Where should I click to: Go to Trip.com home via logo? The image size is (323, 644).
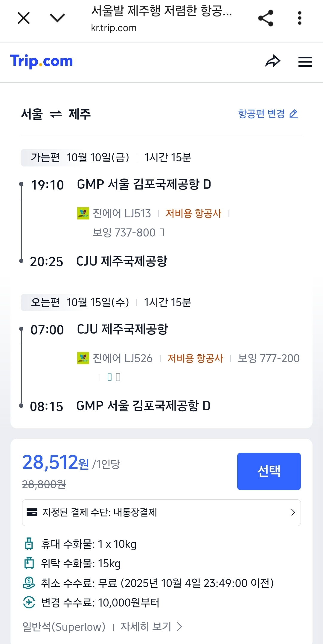pos(42,61)
